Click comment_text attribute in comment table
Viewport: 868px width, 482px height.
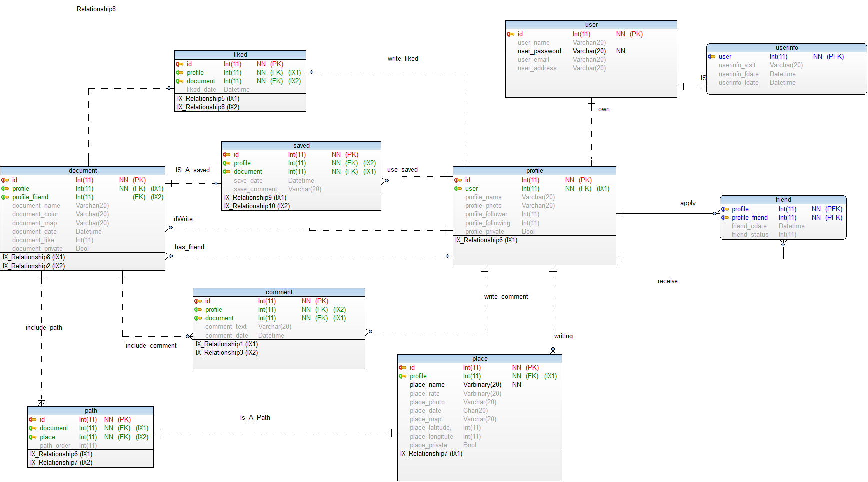(226, 327)
